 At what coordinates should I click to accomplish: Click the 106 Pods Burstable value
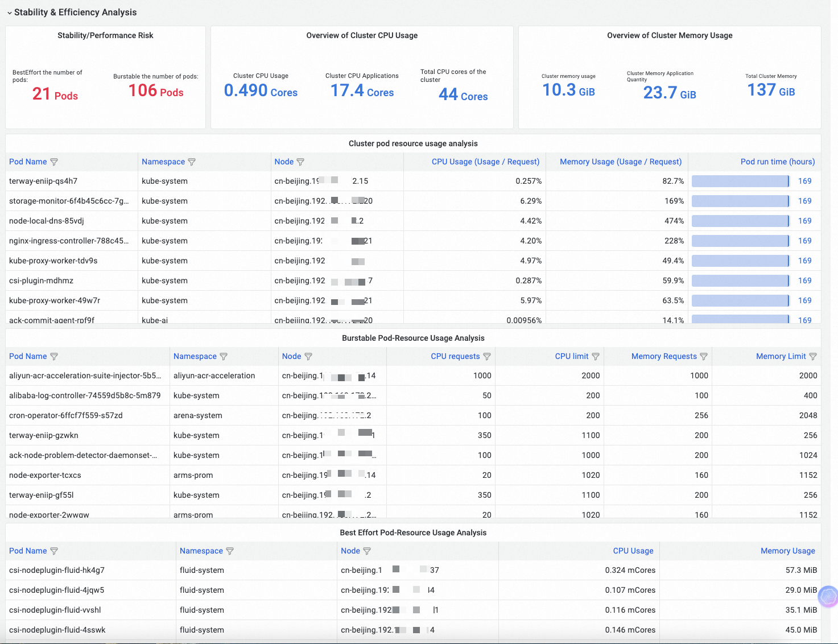click(x=156, y=91)
